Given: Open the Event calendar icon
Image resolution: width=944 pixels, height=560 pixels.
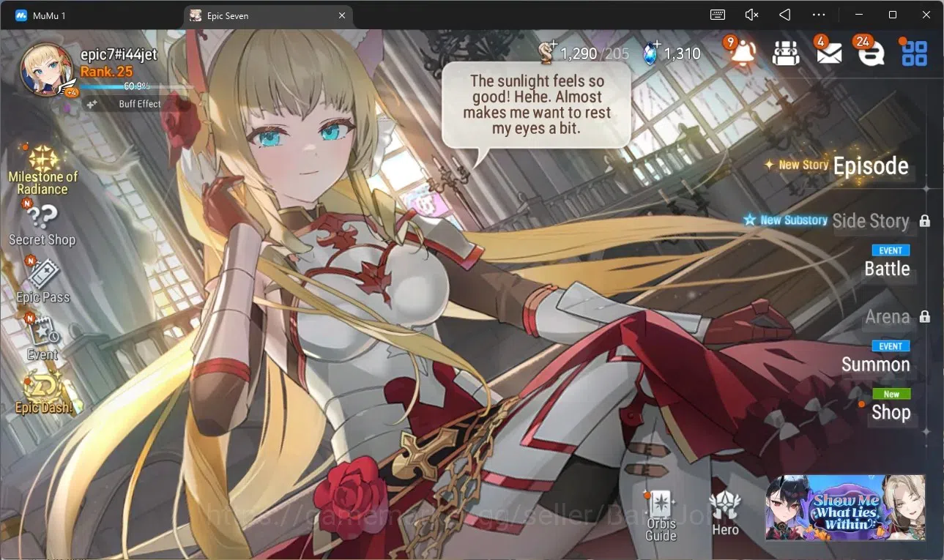Looking at the screenshot, I should pyautogui.click(x=42, y=337).
